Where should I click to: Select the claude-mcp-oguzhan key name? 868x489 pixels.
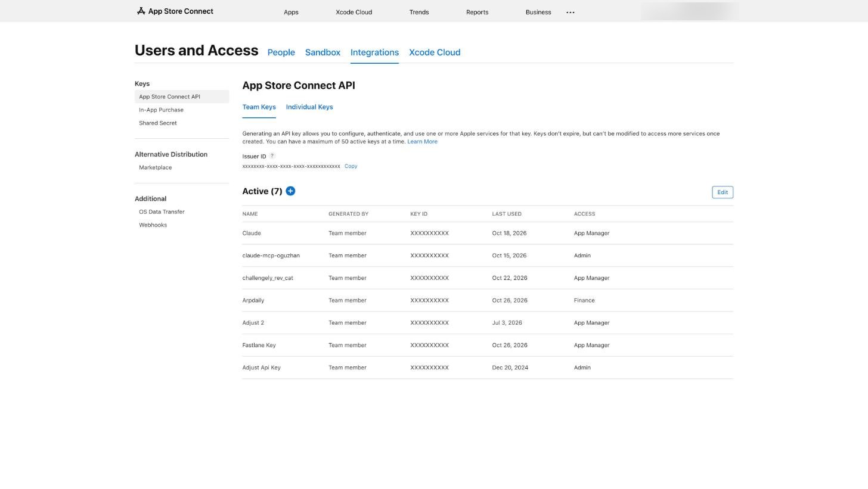[271, 256]
